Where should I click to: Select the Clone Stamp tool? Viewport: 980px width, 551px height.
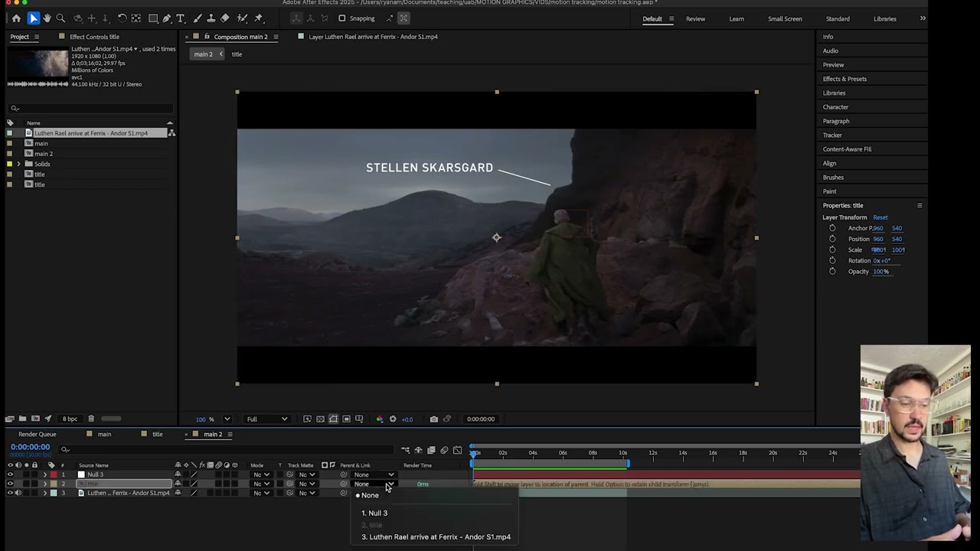click(x=211, y=18)
